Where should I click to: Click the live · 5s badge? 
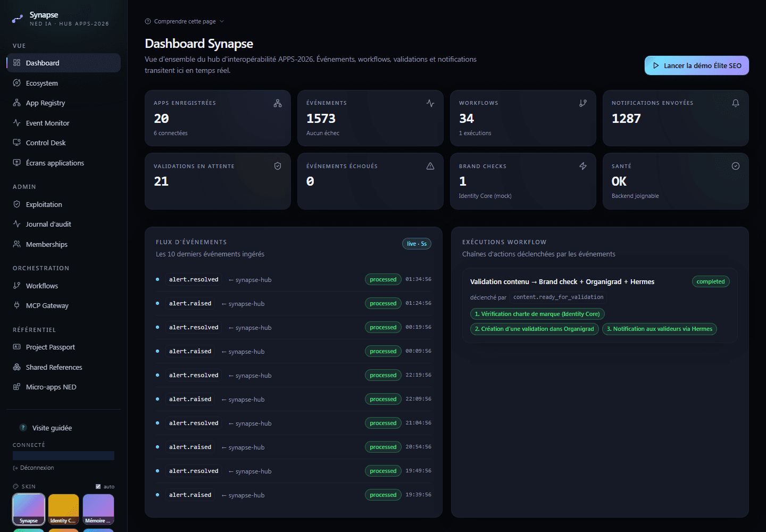[x=417, y=244]
